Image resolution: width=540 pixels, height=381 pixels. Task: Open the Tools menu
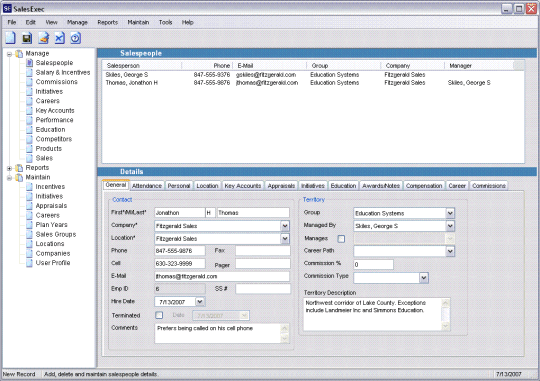[165, 22]
